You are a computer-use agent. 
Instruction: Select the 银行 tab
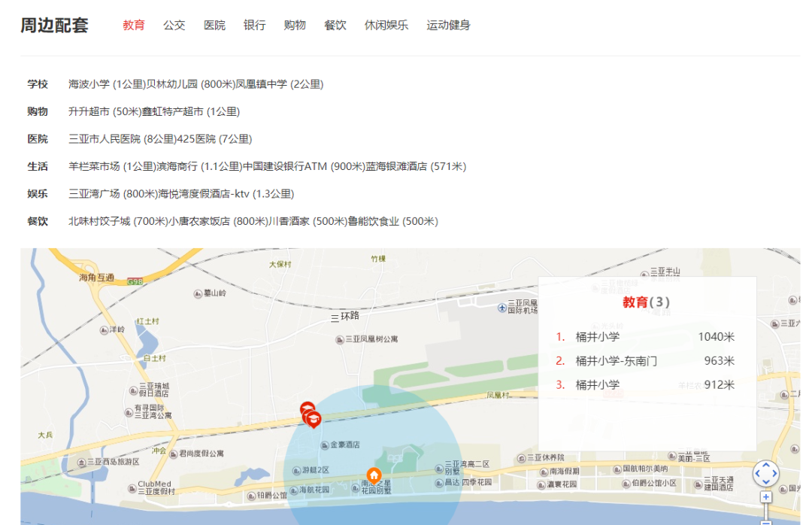pos(255,25)
